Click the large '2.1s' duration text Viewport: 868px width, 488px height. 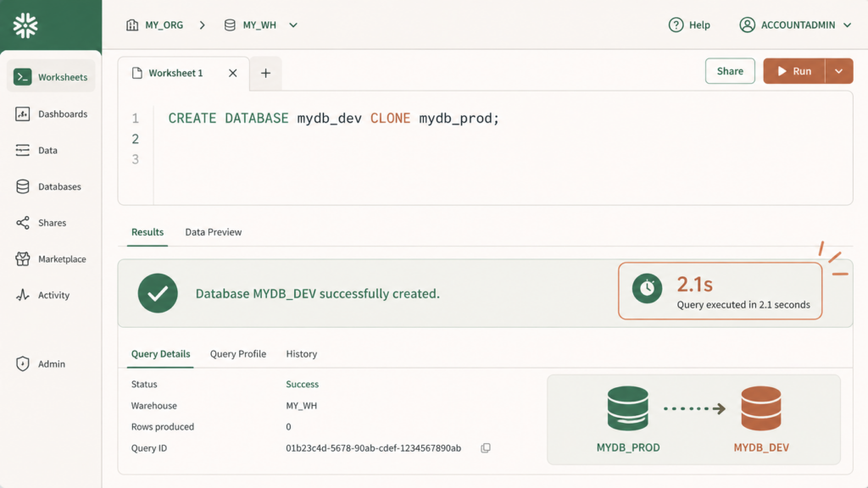(695, 285)
